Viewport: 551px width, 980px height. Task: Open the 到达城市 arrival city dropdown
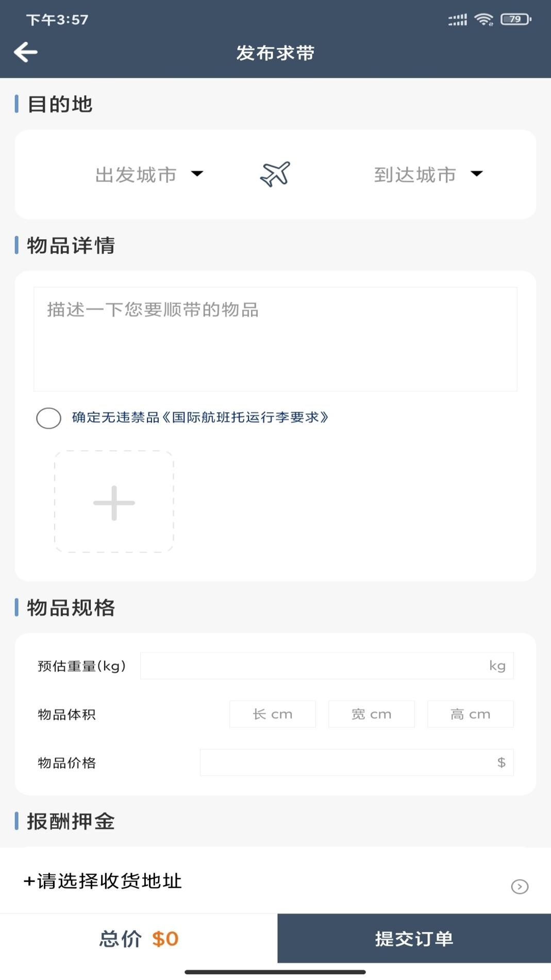click(428, 174)
